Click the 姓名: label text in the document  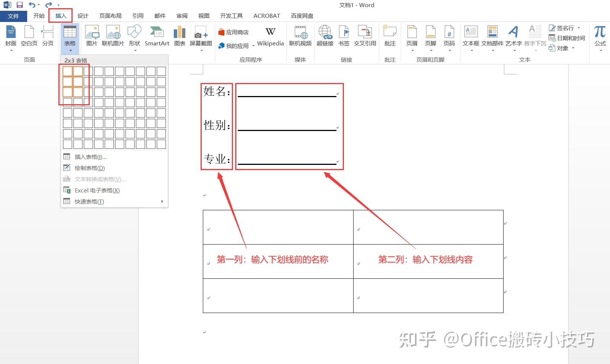(x=217, y=91)
